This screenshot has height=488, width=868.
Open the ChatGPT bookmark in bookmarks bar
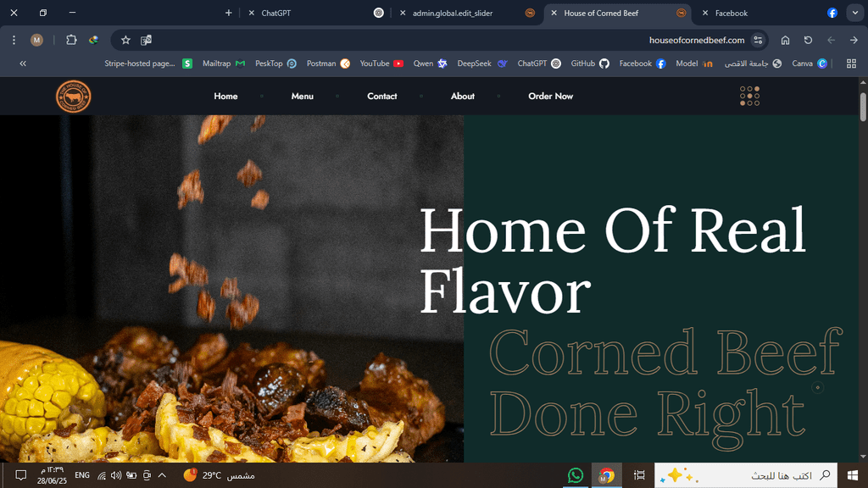(x=539, y=64)
